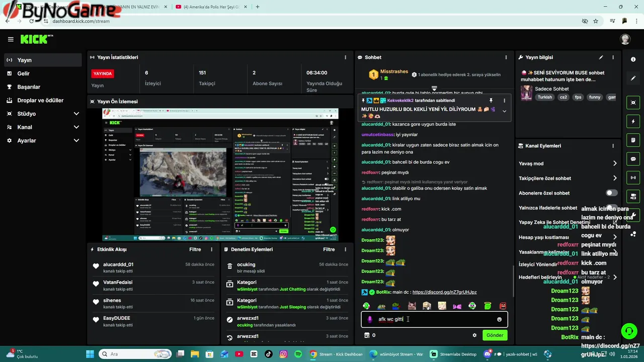Reload the browser page
The width and height of the screenshot is (644, 362).
[32, 21]
